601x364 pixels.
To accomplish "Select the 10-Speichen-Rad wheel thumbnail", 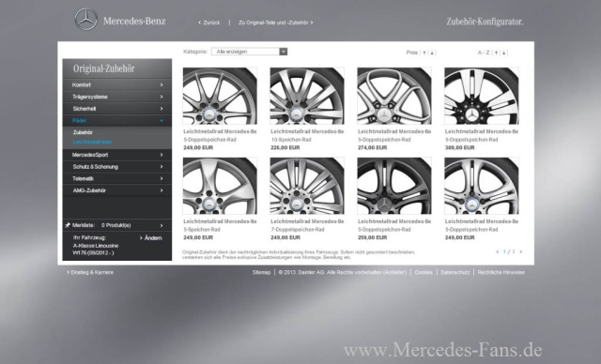I will (307, 96).
